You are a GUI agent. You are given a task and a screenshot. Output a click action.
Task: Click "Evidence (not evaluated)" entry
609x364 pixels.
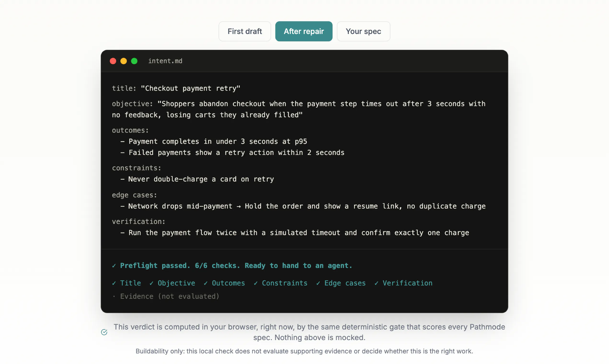click(x=166, y=296)
